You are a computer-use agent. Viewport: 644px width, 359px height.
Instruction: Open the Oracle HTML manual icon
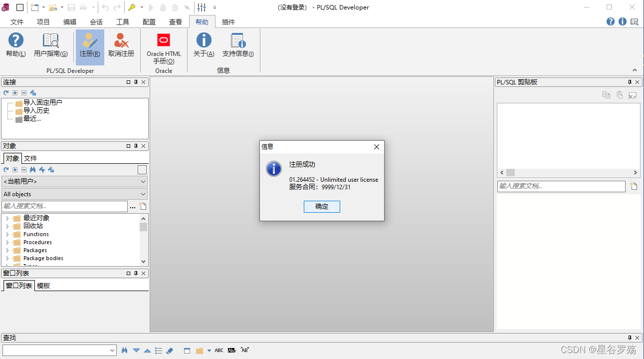[x=164, y=40]
